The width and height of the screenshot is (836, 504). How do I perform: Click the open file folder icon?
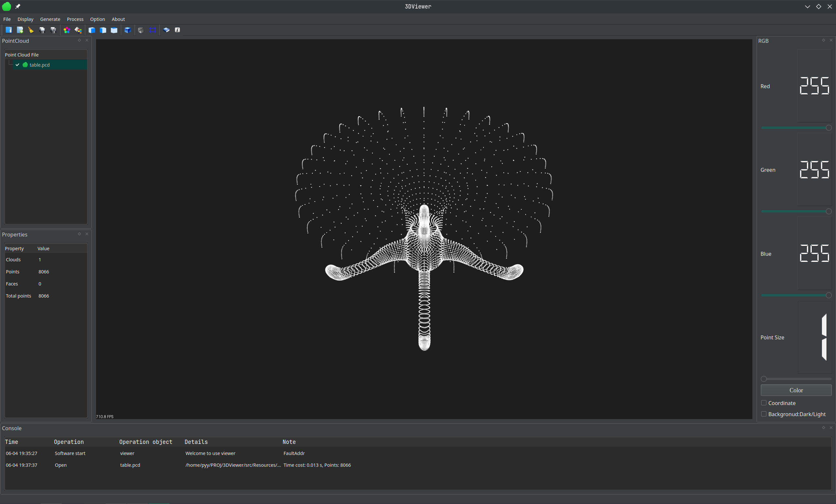tap(9, 30)
